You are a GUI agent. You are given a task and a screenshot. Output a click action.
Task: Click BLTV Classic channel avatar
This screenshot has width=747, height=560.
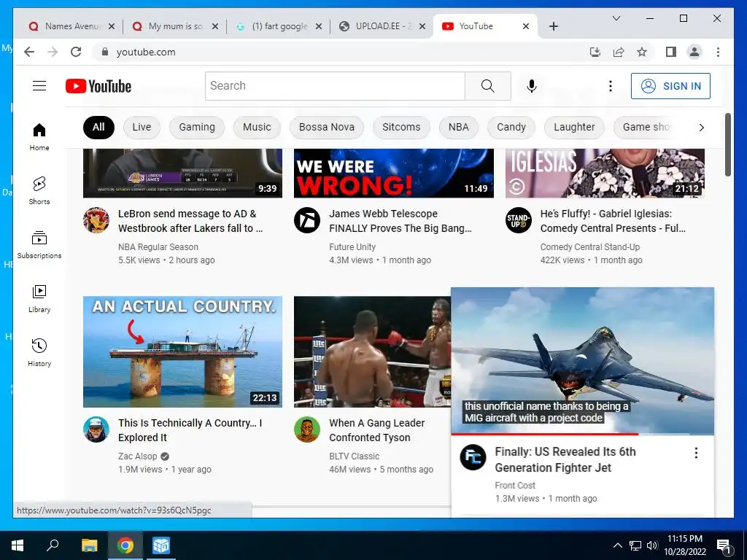coord(307,429)
